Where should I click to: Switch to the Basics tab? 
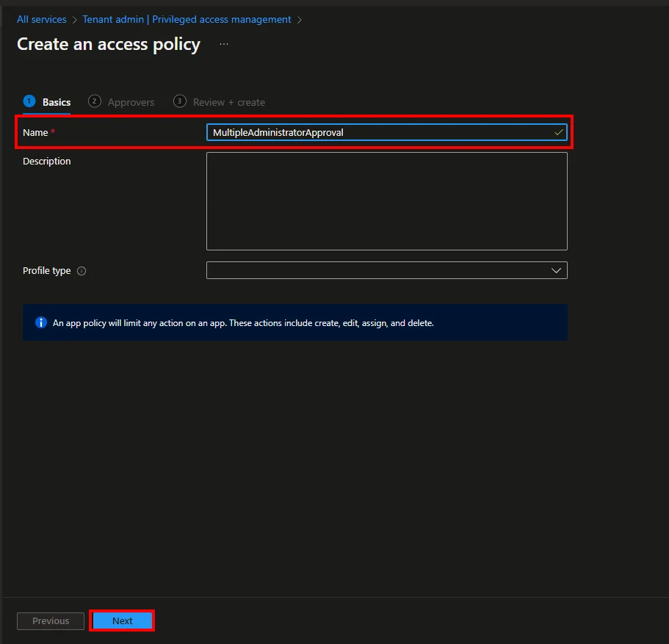[x=47, y=102]
